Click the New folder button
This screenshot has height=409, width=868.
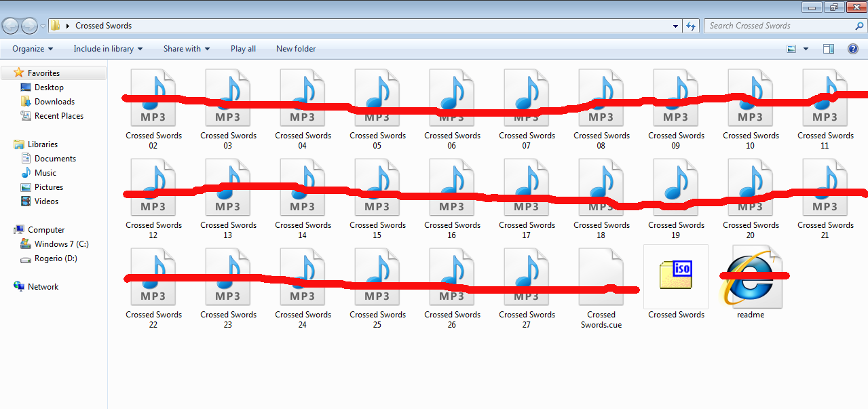click(x=296, y=49)
